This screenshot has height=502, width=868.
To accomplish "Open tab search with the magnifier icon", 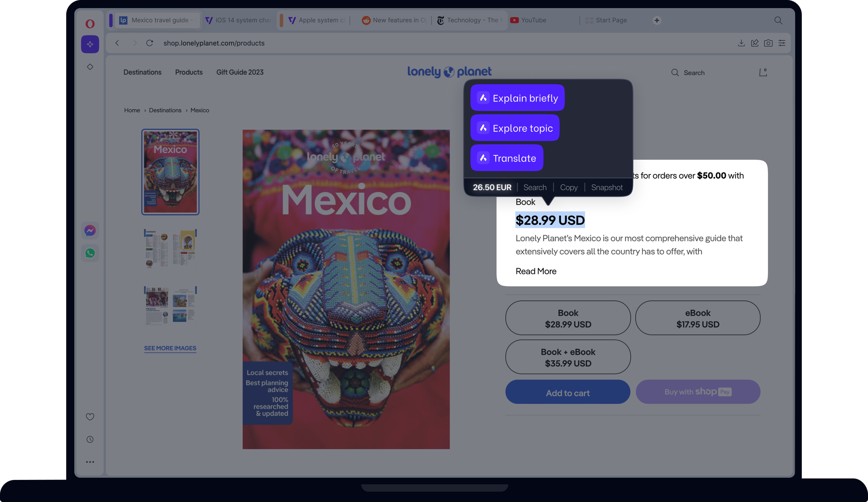I will 778,20.
